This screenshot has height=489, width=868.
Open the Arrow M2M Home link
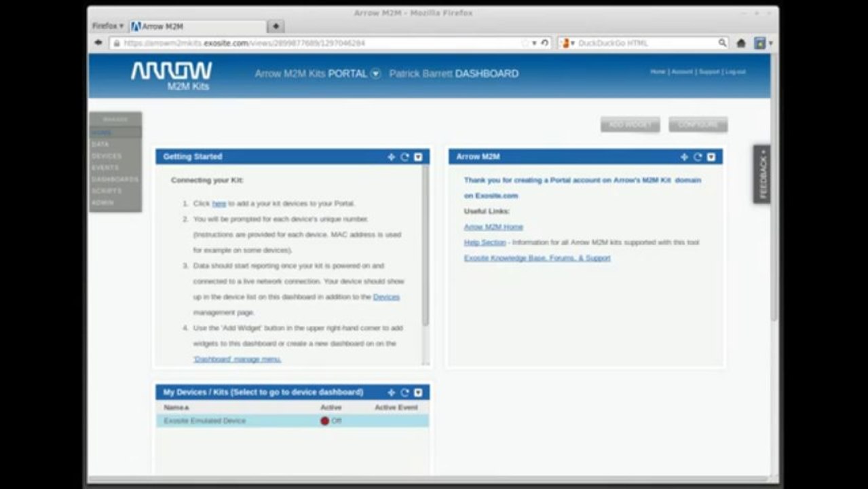pyautogui.click(x=493, y=227)
